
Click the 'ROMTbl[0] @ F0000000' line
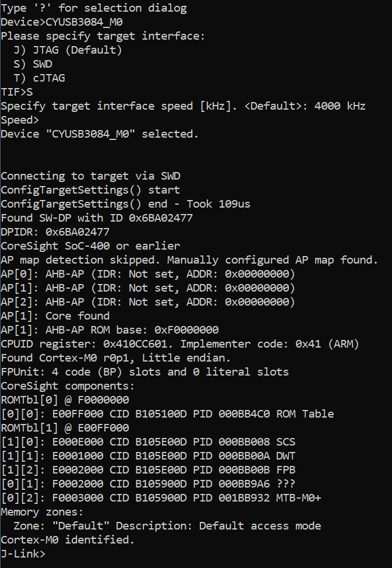(65, 400)
